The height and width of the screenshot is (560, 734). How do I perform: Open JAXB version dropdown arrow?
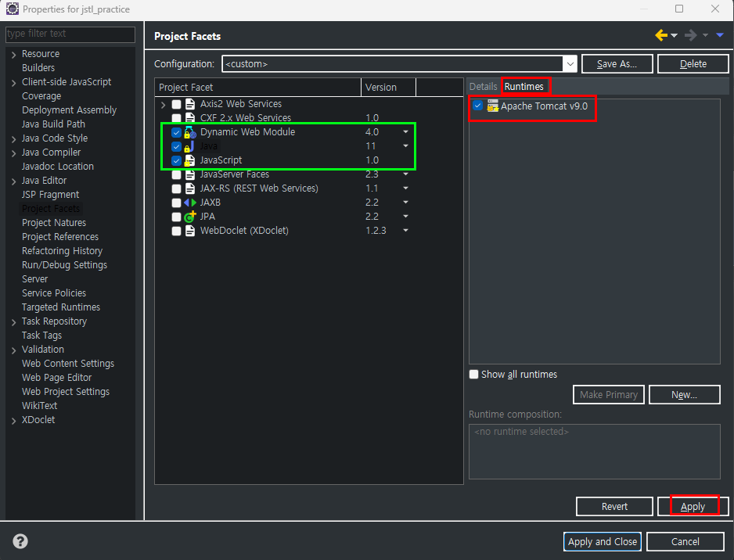[x=406, y=202]
